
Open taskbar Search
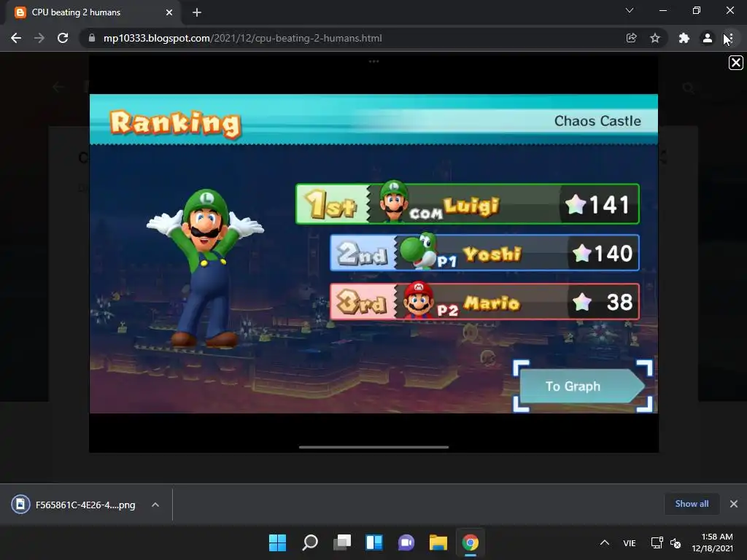click(309, 542)
